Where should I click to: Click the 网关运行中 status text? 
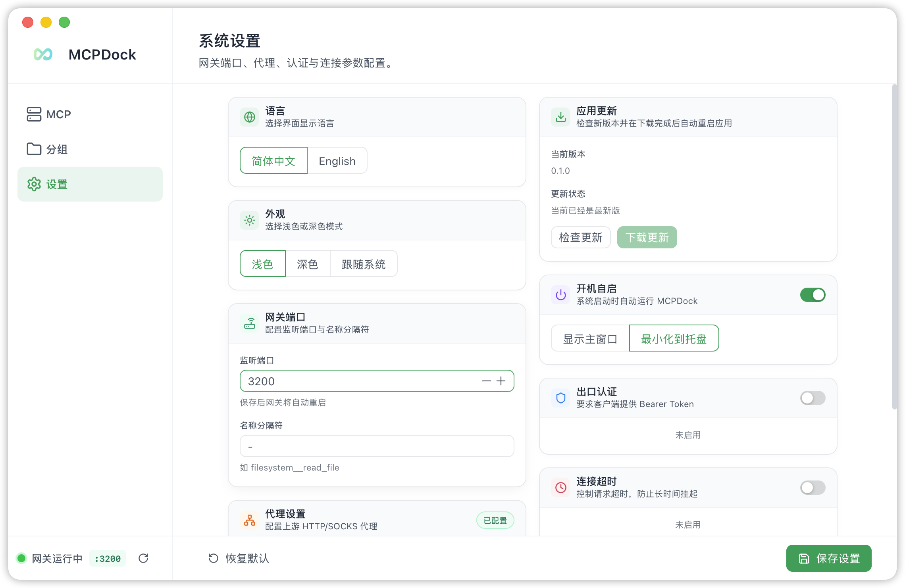(57, 558)
